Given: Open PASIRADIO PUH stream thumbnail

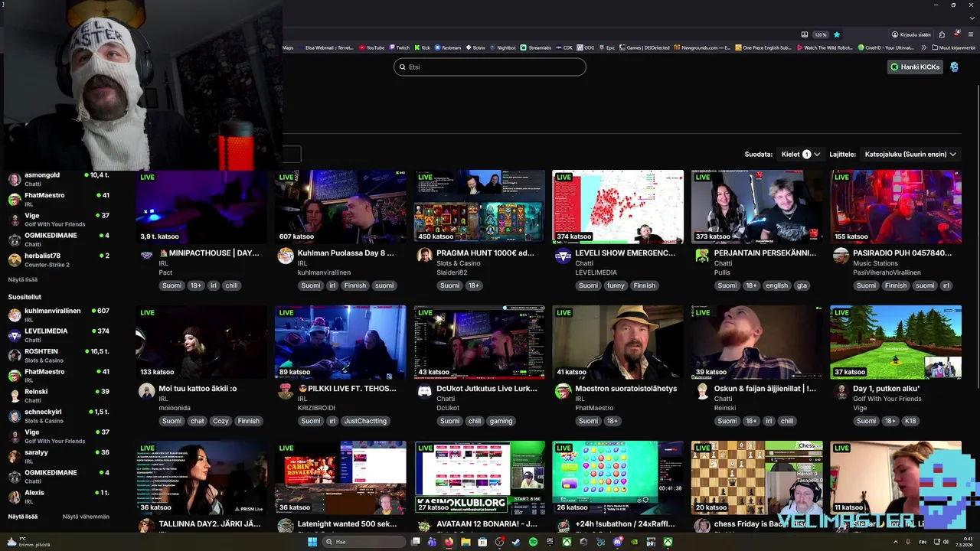Looking at the screenshot, I should [896, 207].
